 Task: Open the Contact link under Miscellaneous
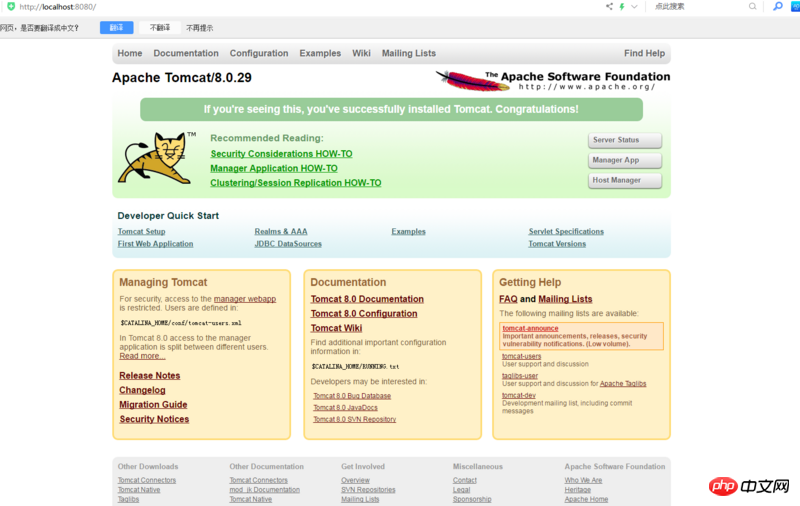pyautogui.click(x=465, y=480)
